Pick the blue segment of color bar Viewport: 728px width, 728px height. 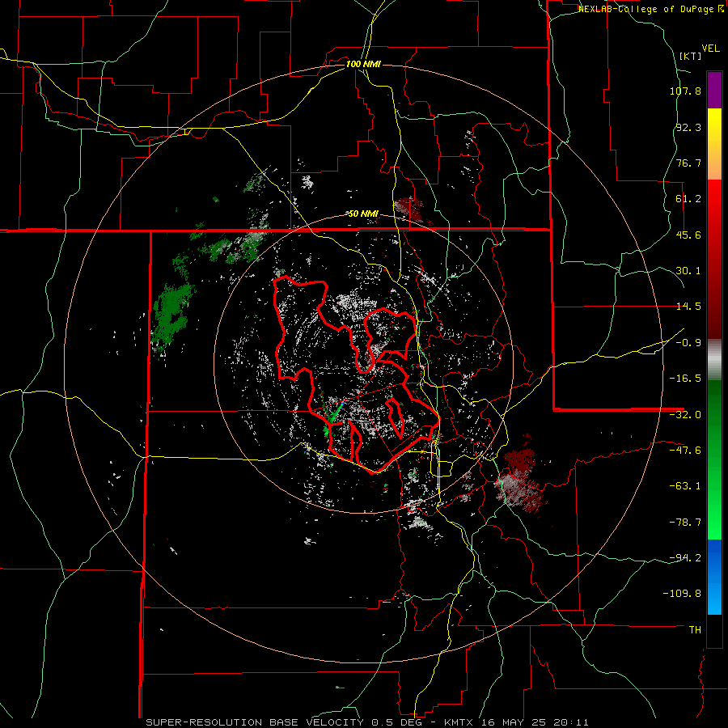click(714, 577)
